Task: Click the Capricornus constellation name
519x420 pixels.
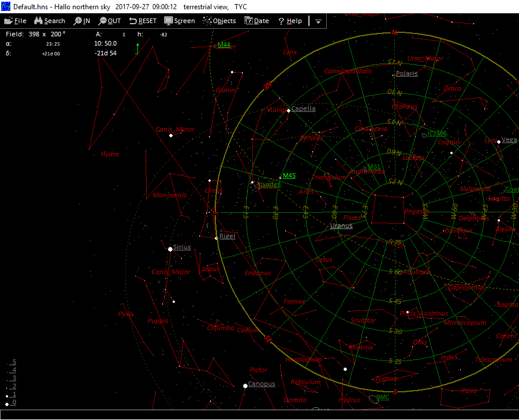Action: [x=466, y=287]
